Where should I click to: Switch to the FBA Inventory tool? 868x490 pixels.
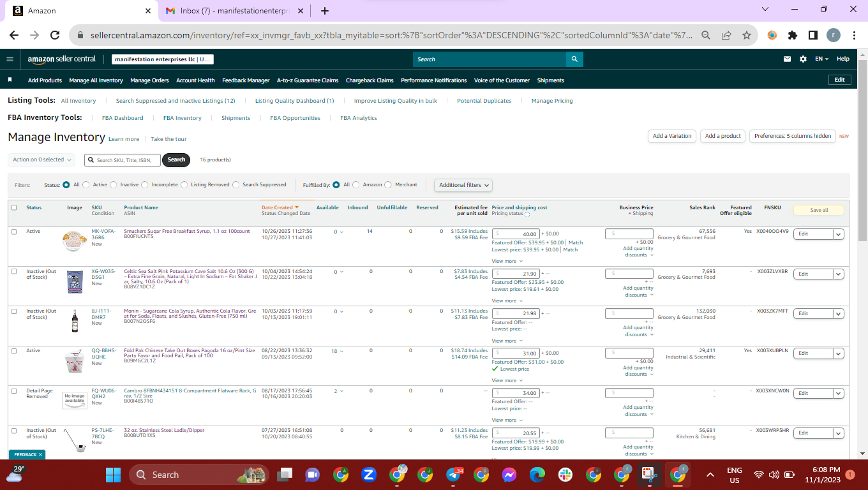(183, 118)
